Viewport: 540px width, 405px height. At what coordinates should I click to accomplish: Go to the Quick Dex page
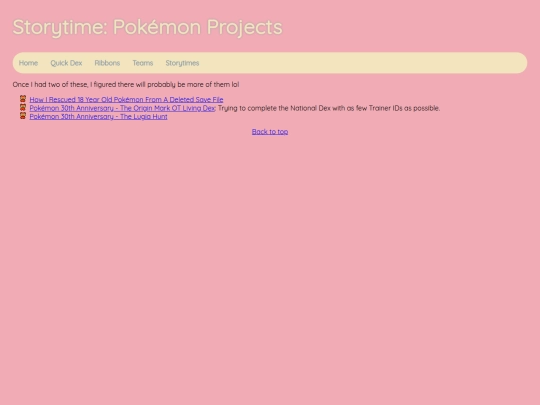pyautogui.click(x=66, y=63)
